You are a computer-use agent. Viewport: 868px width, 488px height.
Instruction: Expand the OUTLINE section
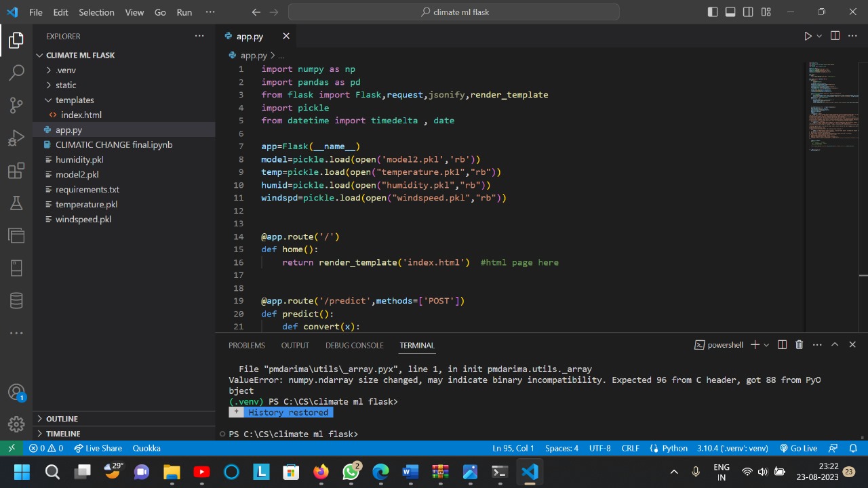[62, 419]
